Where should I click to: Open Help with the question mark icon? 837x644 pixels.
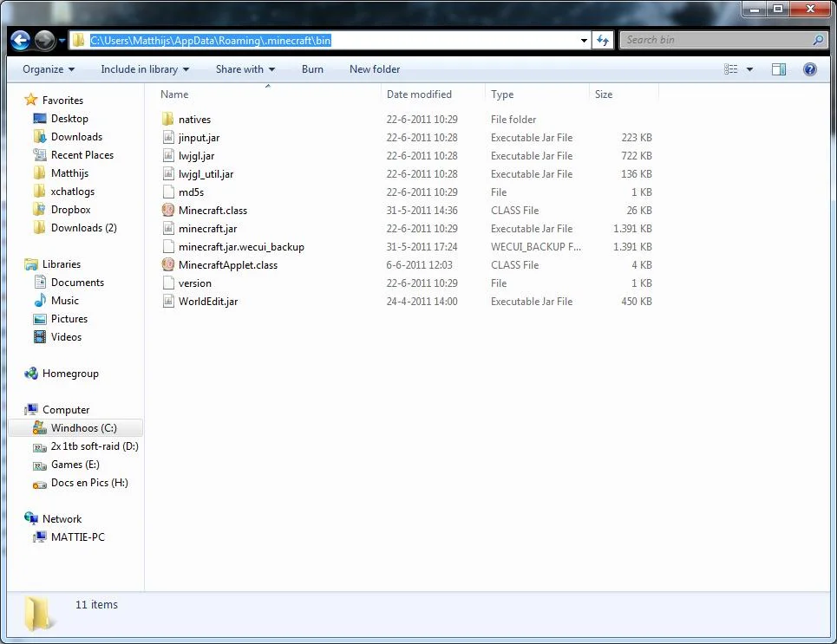(x=810, y=69)
